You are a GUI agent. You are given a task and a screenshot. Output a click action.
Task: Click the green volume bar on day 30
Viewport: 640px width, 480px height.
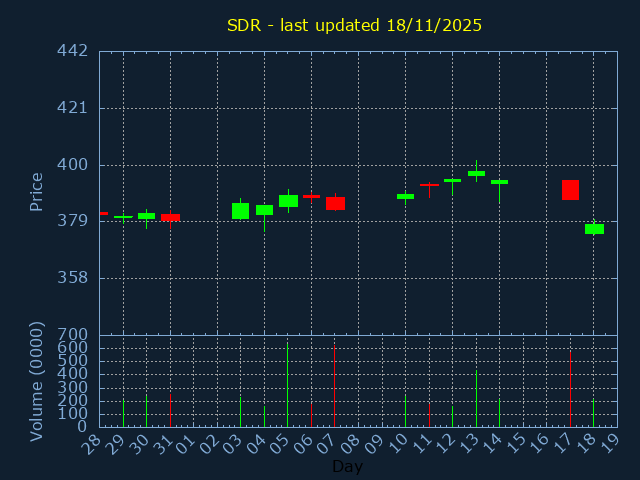coord(146,410)
